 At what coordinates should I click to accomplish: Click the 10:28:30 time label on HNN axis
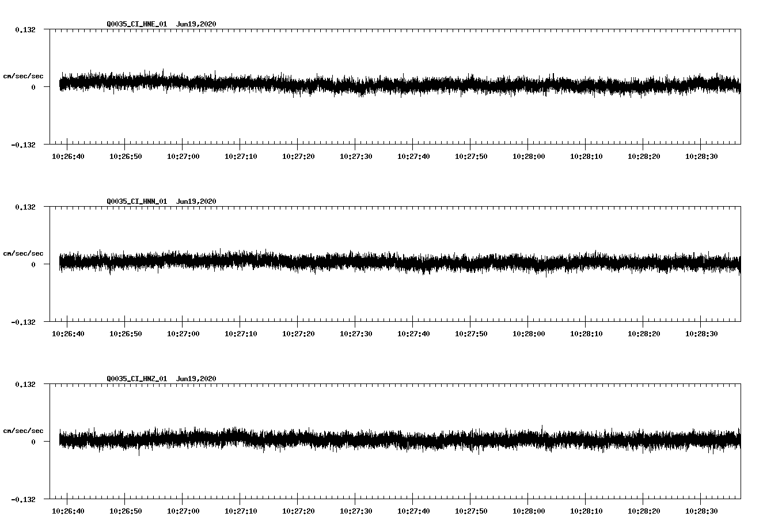coord(701,334)
